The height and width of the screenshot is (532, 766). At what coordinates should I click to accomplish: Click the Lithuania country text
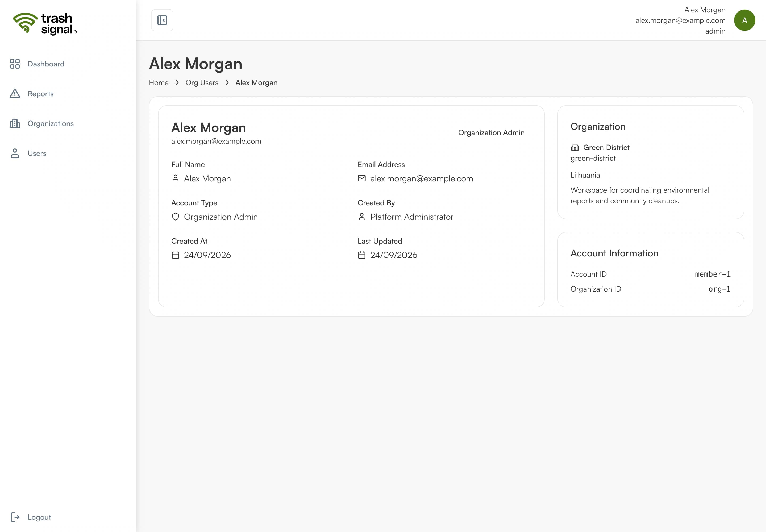[x=585, y=175]
